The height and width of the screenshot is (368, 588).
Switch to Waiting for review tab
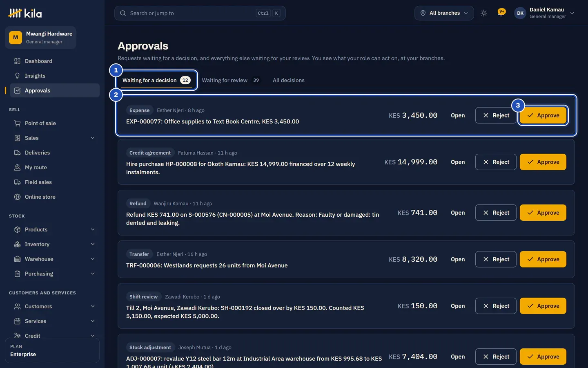click(x=231, y=80)
